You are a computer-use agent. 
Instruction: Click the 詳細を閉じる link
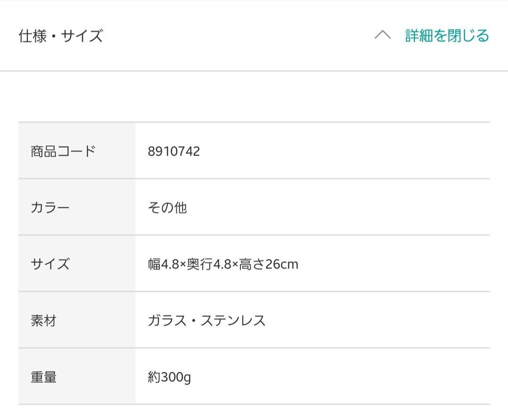[447, 35]
